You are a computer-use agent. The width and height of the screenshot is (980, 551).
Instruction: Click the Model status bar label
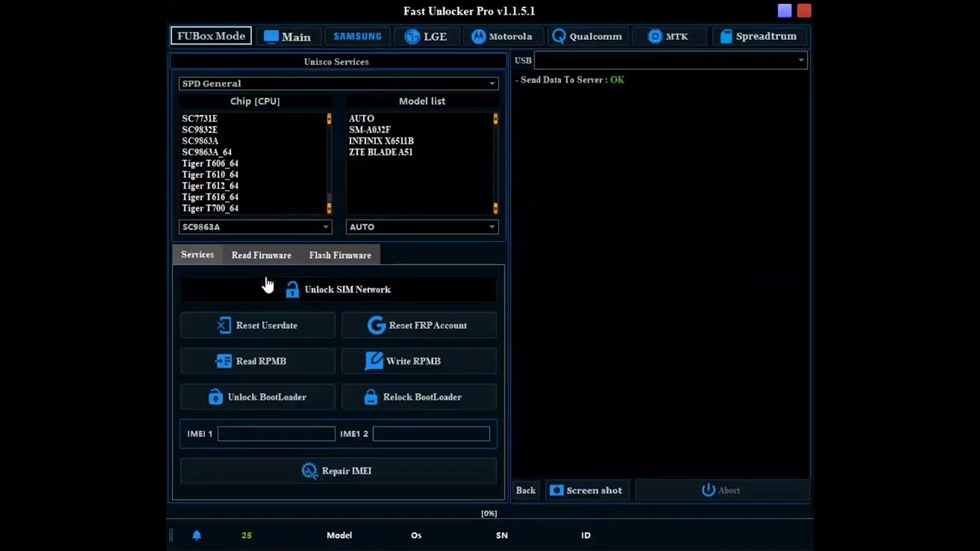click(x=339, y=536)
